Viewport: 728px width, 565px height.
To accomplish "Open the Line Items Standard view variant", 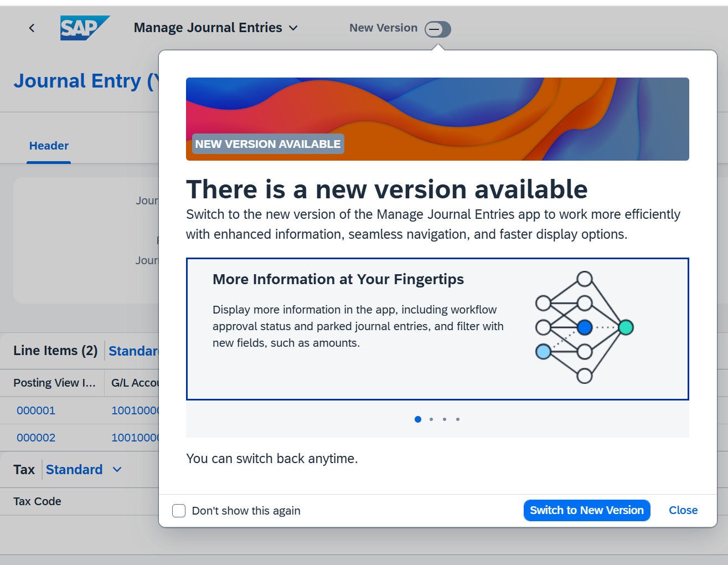I will pyautogui.click(x=134, y=351).
